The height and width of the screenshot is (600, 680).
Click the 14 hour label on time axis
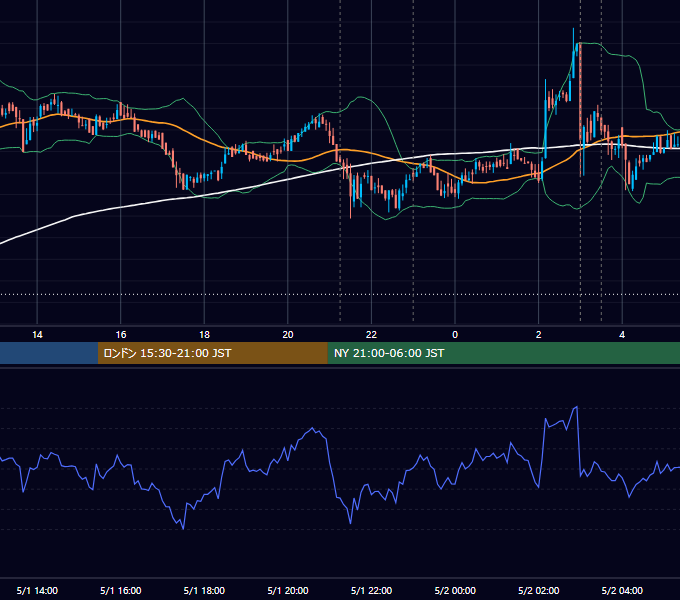pyautogui.click(x=37, y=334)
